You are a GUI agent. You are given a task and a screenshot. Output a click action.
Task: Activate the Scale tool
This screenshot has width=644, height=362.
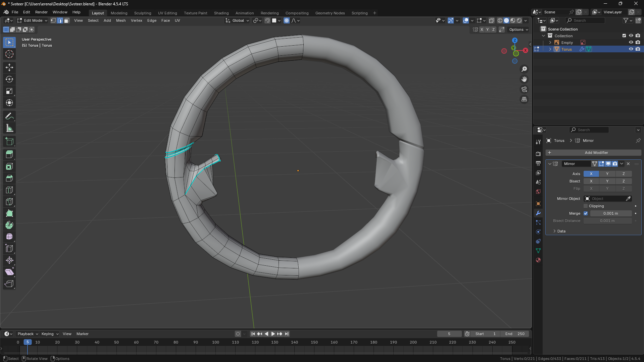click(9, 91)
